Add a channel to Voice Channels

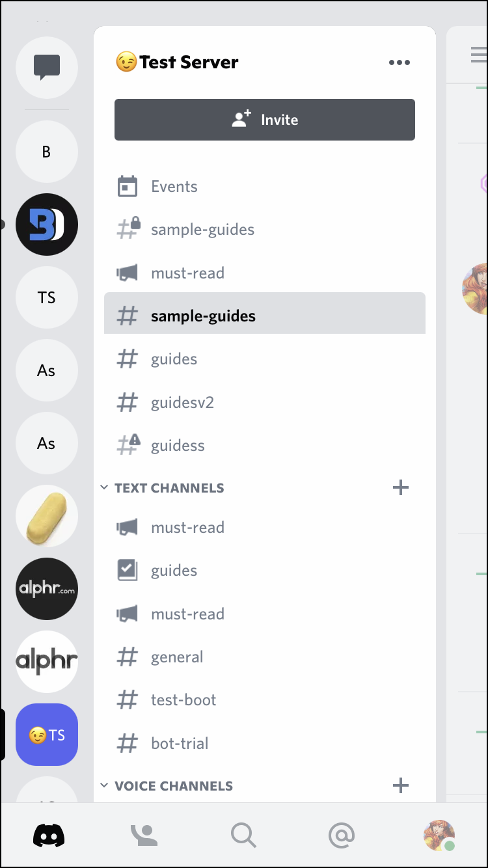(401, 785)
